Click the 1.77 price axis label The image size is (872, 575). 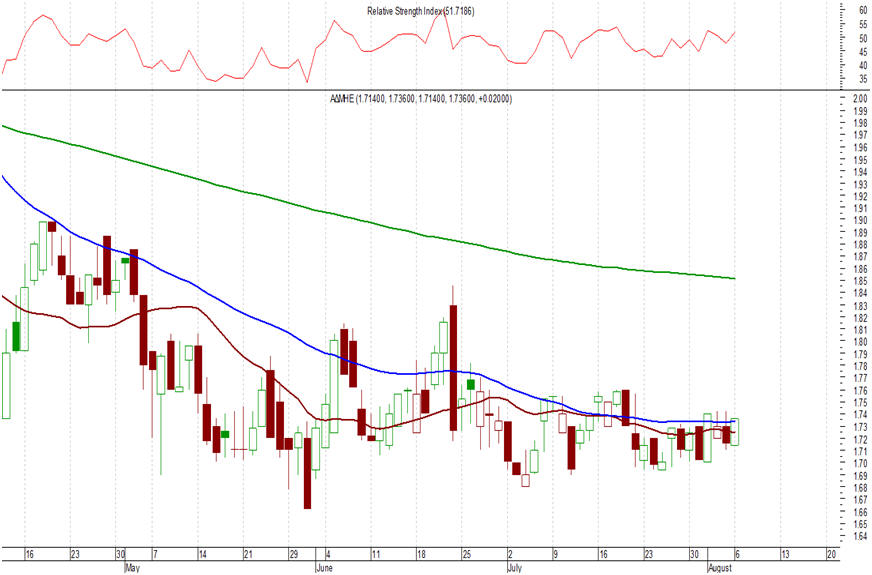point(860,378)
